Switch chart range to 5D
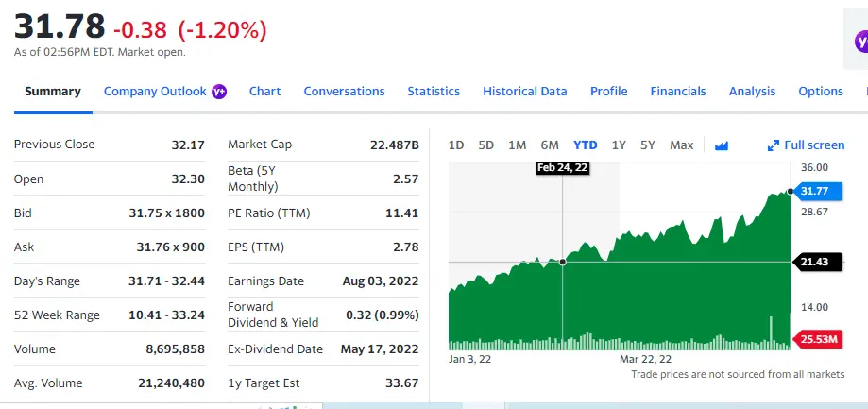 pos(486,145)
